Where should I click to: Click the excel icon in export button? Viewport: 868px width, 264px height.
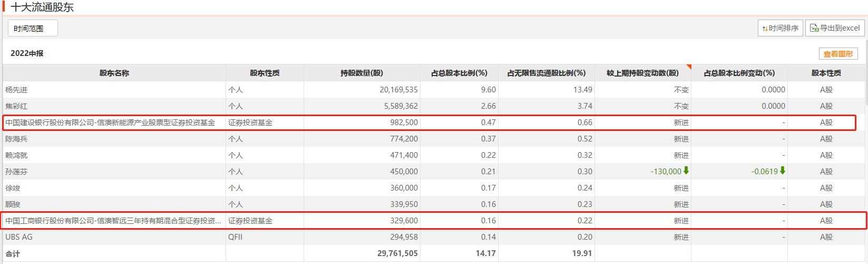click(x=814, y=28)
